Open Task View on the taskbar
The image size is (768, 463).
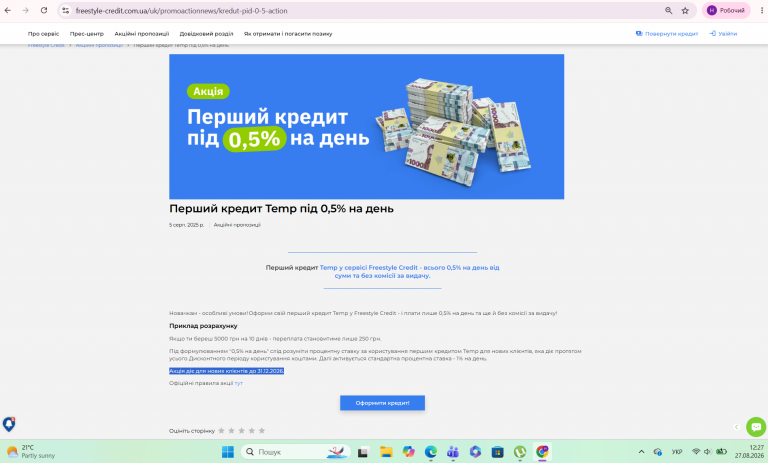coord(363,452)
